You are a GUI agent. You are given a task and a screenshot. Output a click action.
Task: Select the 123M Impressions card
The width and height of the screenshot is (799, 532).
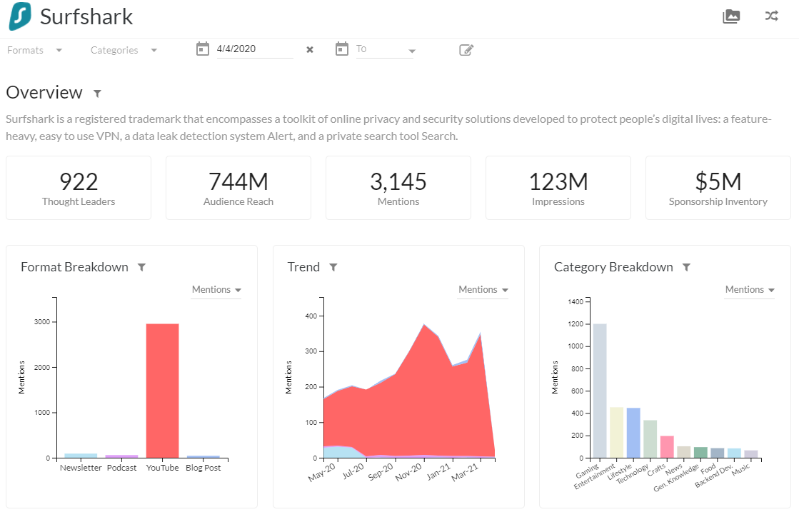558,188
